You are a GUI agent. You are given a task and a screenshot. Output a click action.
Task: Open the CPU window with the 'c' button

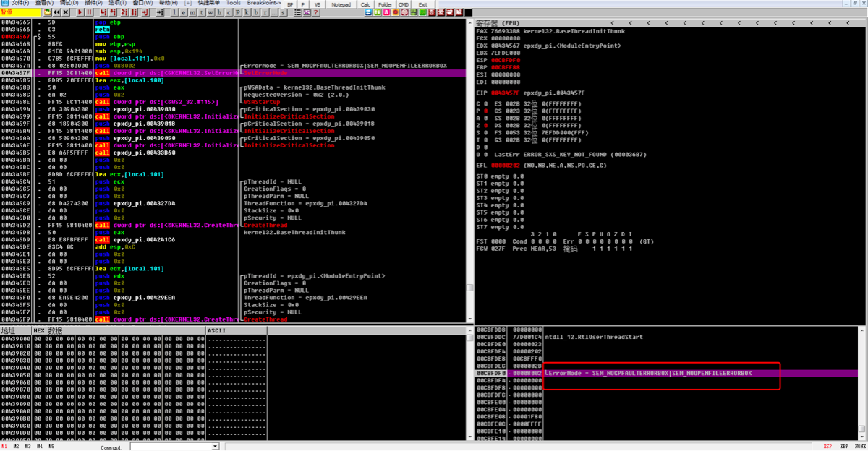coord(229,12)
